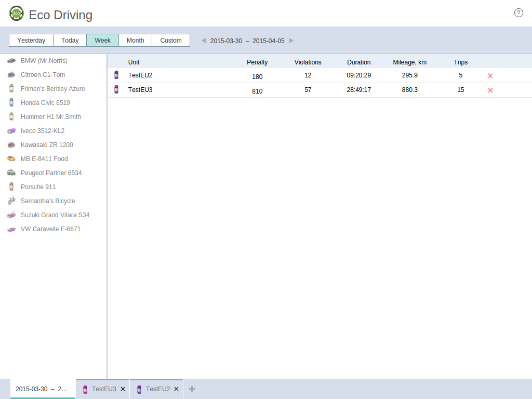Select VW Caravelle E-6671 in unit list

click(50, 229)
